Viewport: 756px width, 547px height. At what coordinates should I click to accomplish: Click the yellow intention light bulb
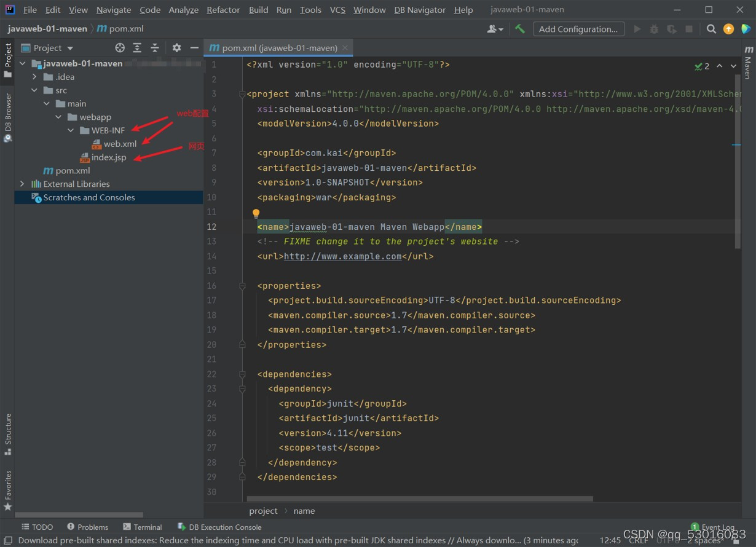(x=256, y=213)
